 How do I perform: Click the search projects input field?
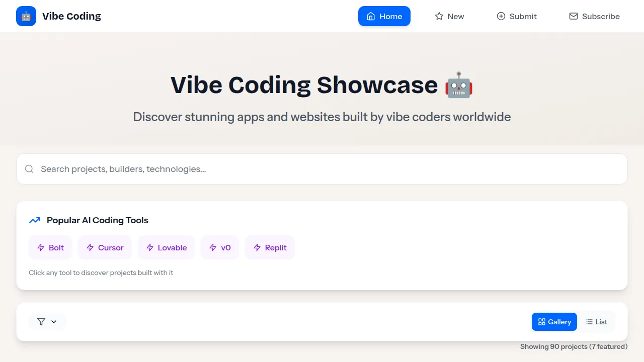(x=322, y=169)
